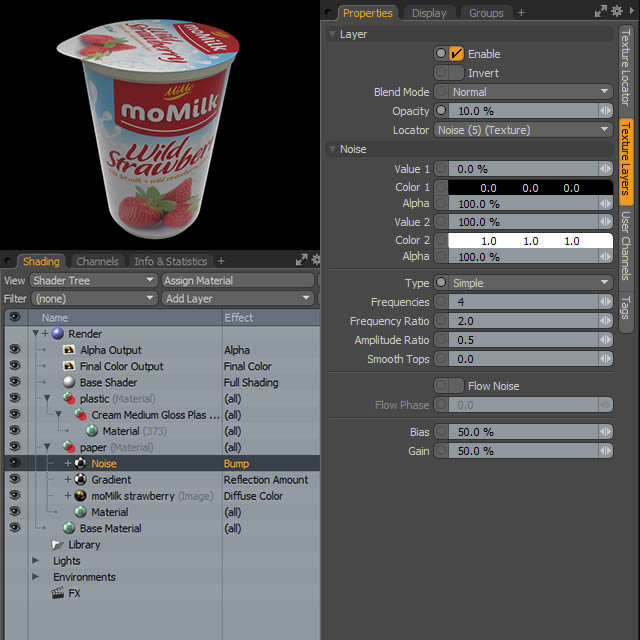The width and height of the screenshot is (640, 640).
Task: Hide the Alpha Output layer
Action: [15, 349]
